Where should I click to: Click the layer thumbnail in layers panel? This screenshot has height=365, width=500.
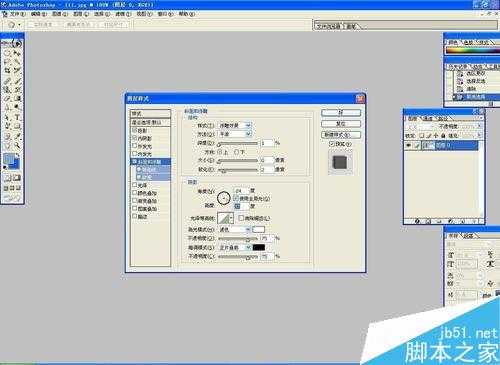[429, 145]
